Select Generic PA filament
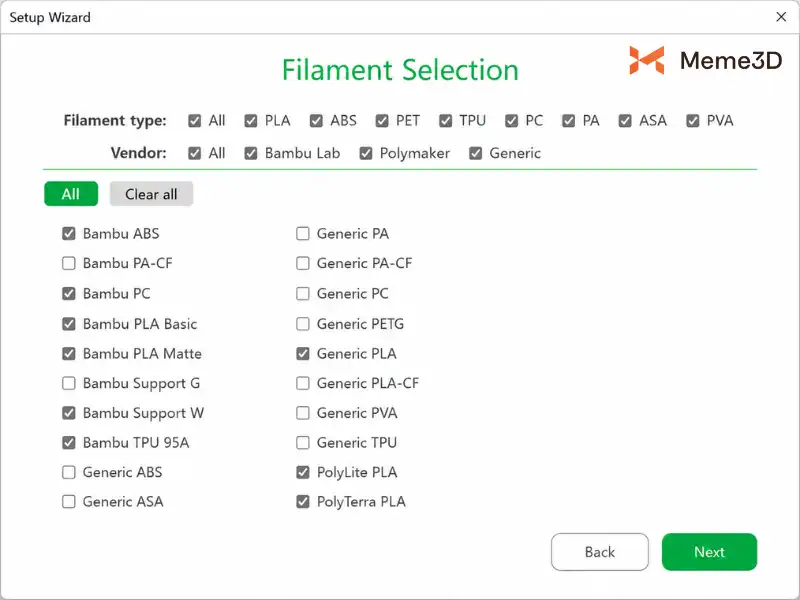The width and height of the screenshot is (800, 600). 303,234
